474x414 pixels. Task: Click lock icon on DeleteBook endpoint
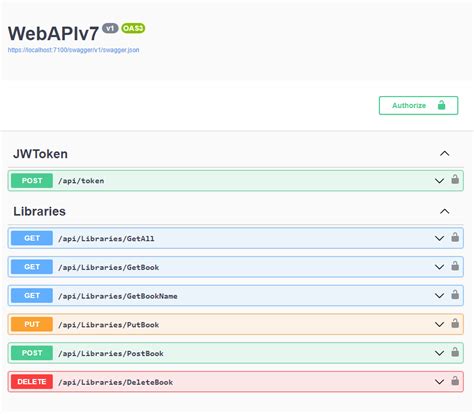point(455,380)
